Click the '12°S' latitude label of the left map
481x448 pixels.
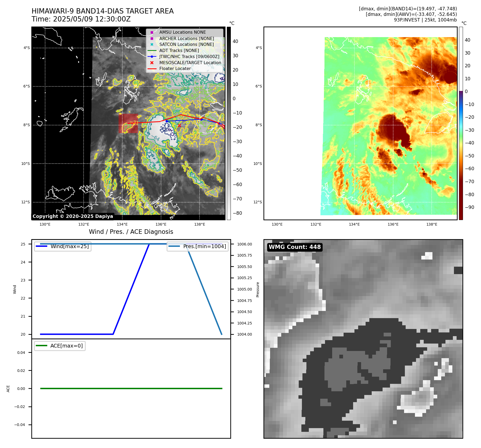[26, 202]
